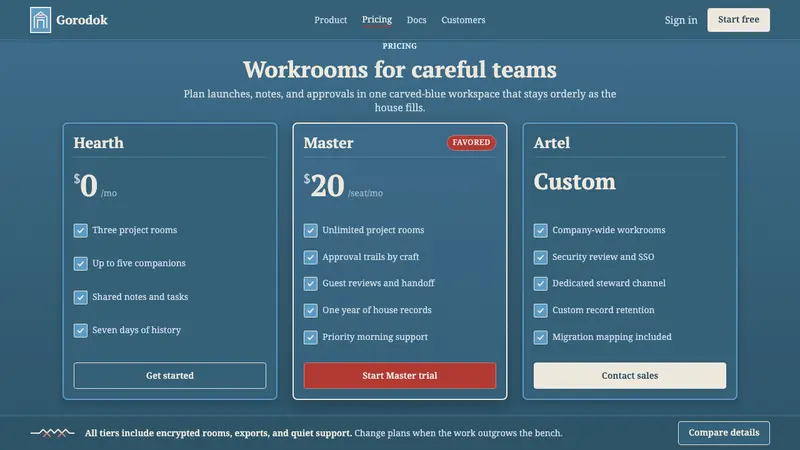This screenshot has width=800, height=450.
Task: Click the Workrooms for careful teams heading
Action: [400, 69]
